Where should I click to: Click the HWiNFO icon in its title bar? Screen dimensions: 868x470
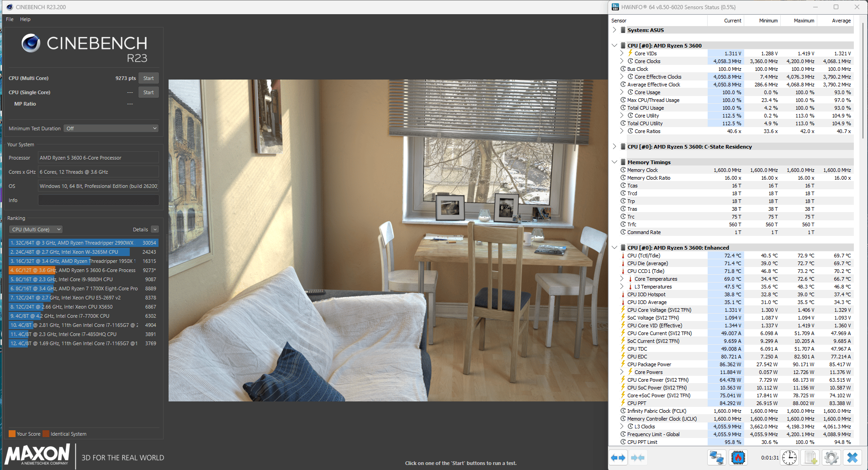[615, 7]
